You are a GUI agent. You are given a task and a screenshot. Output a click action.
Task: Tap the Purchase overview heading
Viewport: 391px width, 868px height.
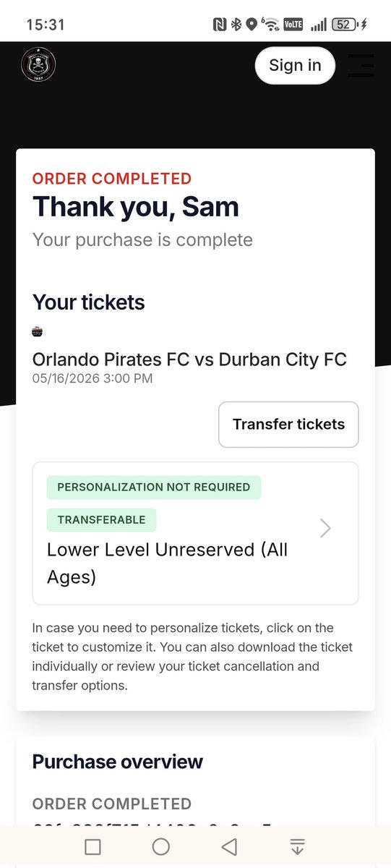[118, 762]
